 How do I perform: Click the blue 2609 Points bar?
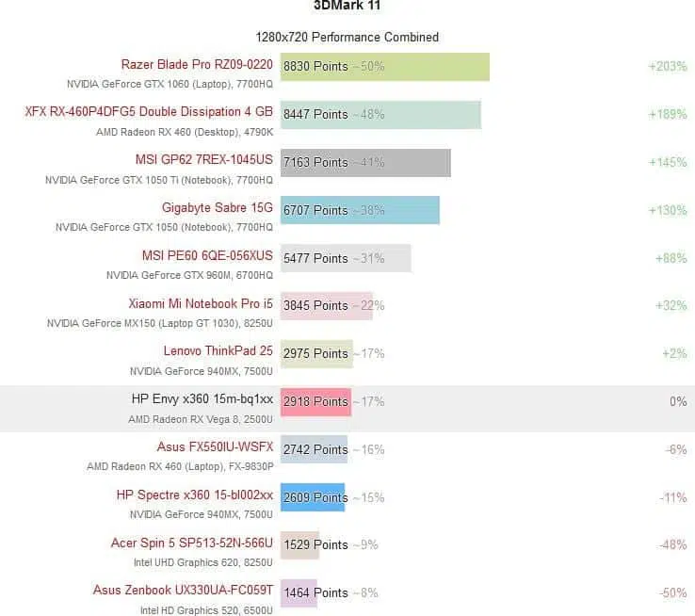click(x=313, y=497)
